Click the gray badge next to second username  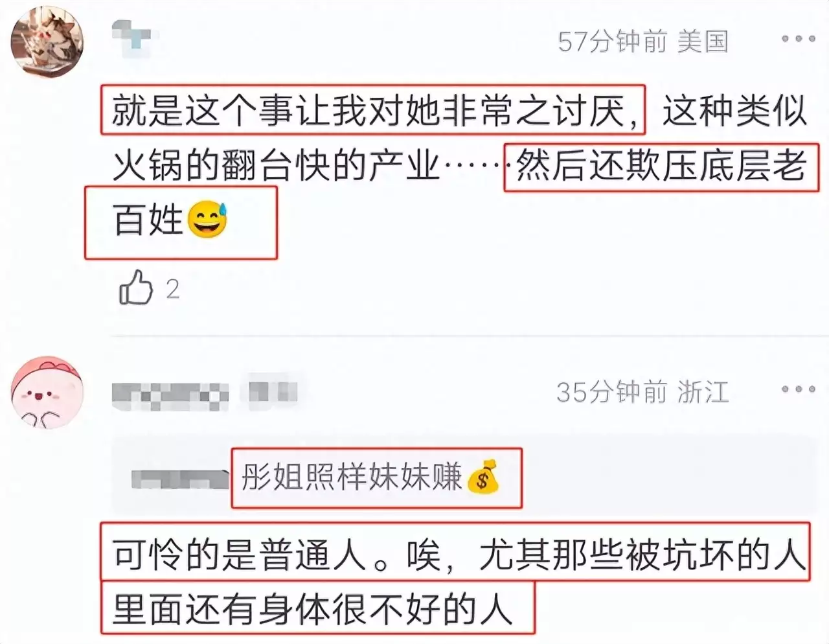coord(273,391)
